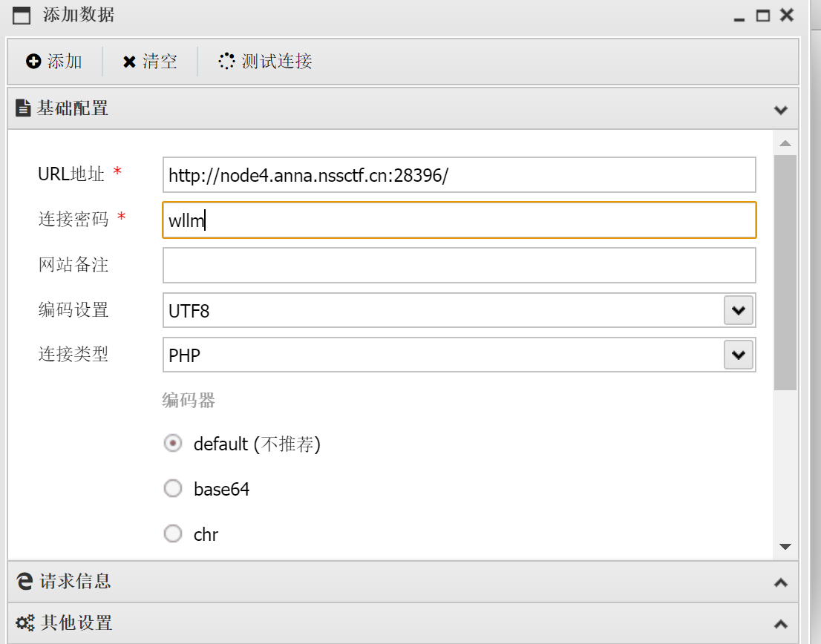Click the document icon beside 基础配置

(x=23, y=108)
